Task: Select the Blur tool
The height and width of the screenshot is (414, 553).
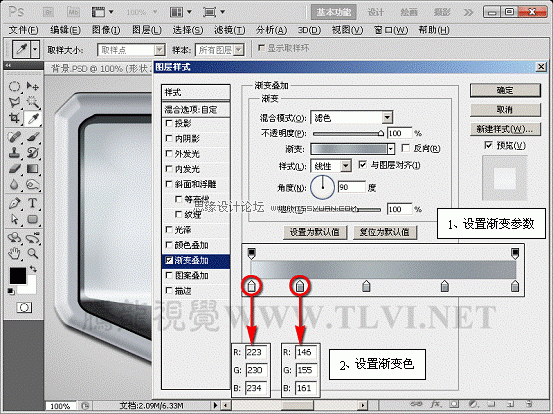Action: 14,184
